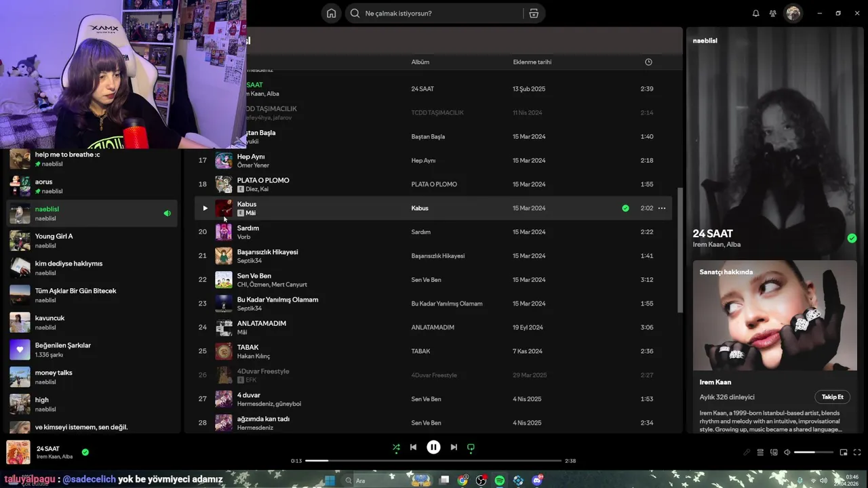
Task: Open help me to breathe playlist
Action: [x=92, y=159]
